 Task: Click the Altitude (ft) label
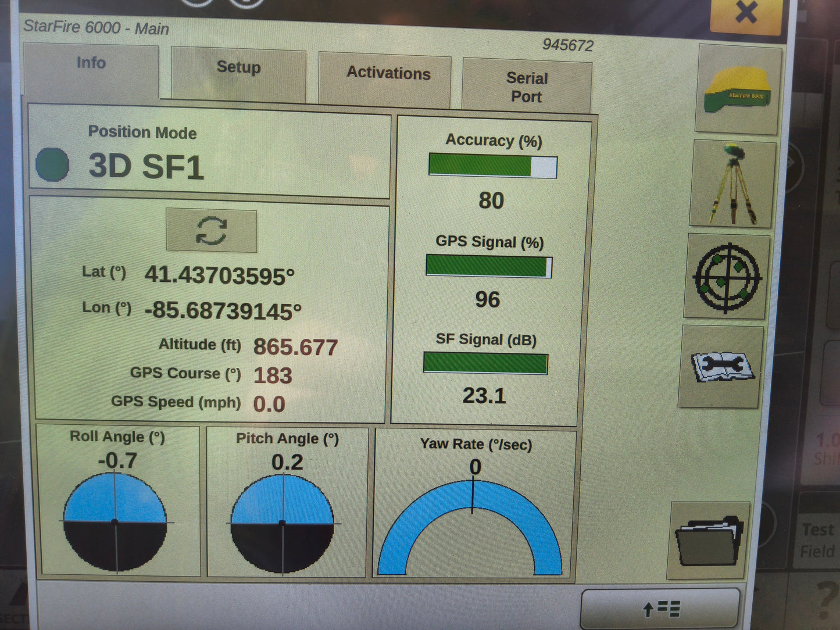click(200, 345)
